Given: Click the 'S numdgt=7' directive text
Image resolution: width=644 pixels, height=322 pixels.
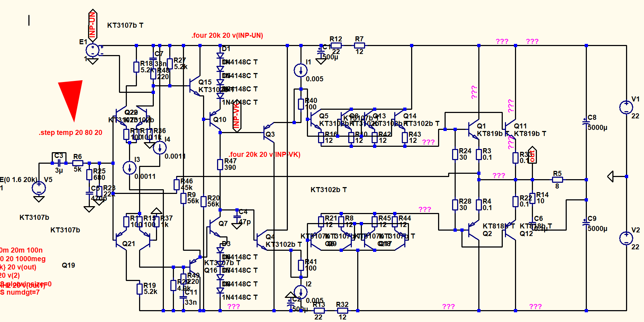Looking at the screenshot, I should click(20, 292).
